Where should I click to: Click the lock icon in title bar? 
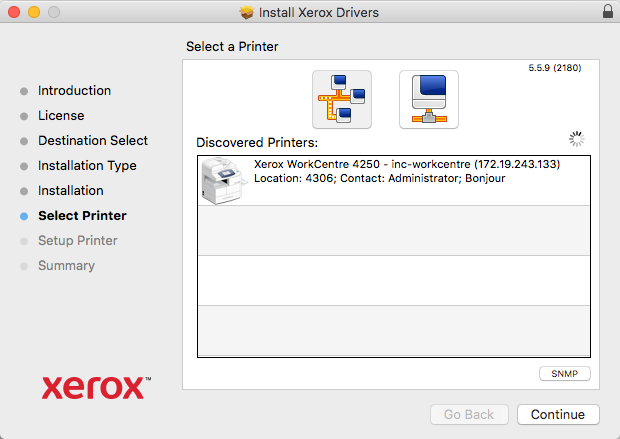coord(608,11)
